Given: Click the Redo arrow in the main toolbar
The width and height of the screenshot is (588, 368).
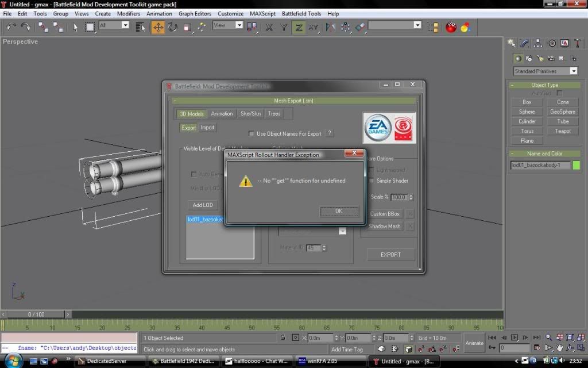Looking at the screenshot, I should tap(25, 26).
